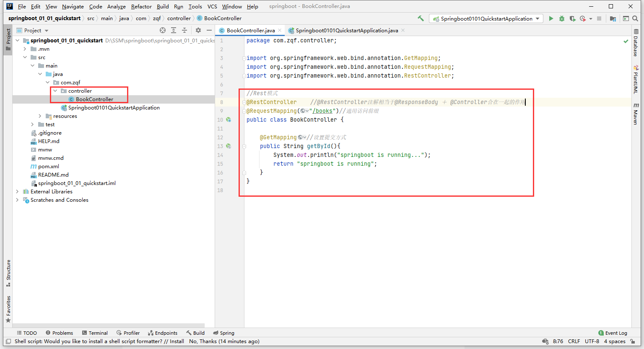Close the Springboot0101QuickstartApplication.java tab
Image resolution: width=644 pixels, height=349 pixels.
pos(403,30)
